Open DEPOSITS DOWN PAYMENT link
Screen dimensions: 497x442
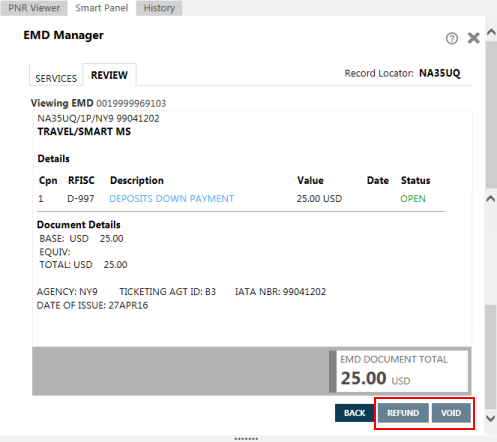click(172, 199)
